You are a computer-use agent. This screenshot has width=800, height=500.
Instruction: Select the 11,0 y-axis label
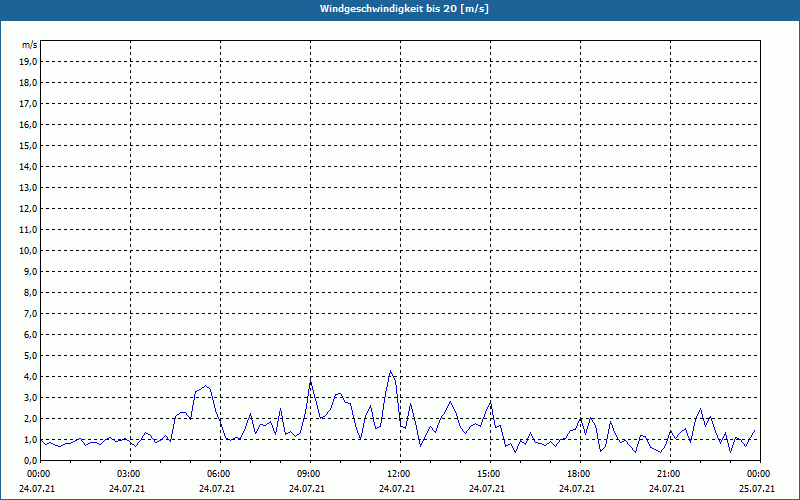pyautogui.click(x=29, y=230)
